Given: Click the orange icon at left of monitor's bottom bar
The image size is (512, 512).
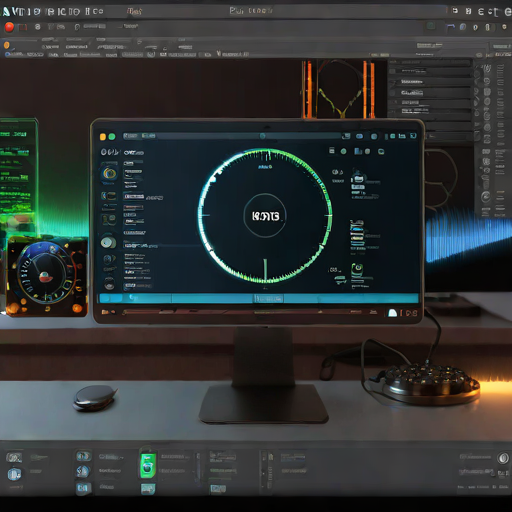Looking at the screenshot, I should pyautogui.click(x=105, y=312).
